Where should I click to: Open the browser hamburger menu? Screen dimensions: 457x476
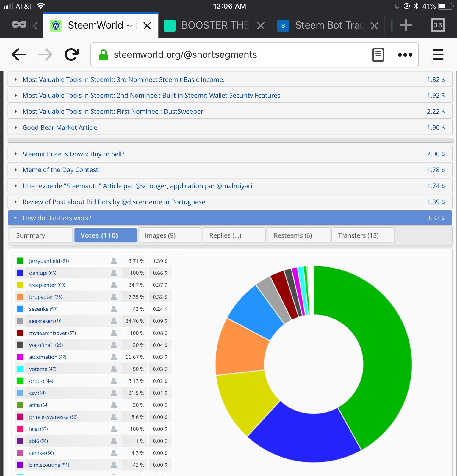(x=438, y=54)
